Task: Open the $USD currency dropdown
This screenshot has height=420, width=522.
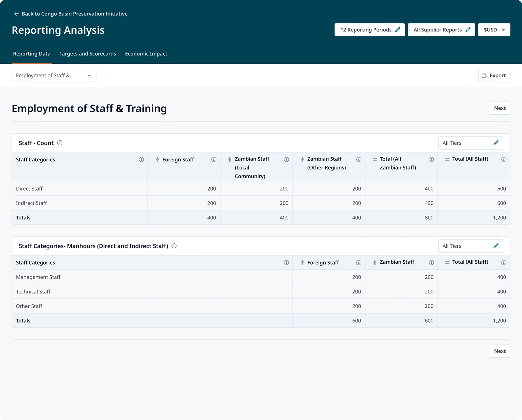Action: tap(494, 30)
